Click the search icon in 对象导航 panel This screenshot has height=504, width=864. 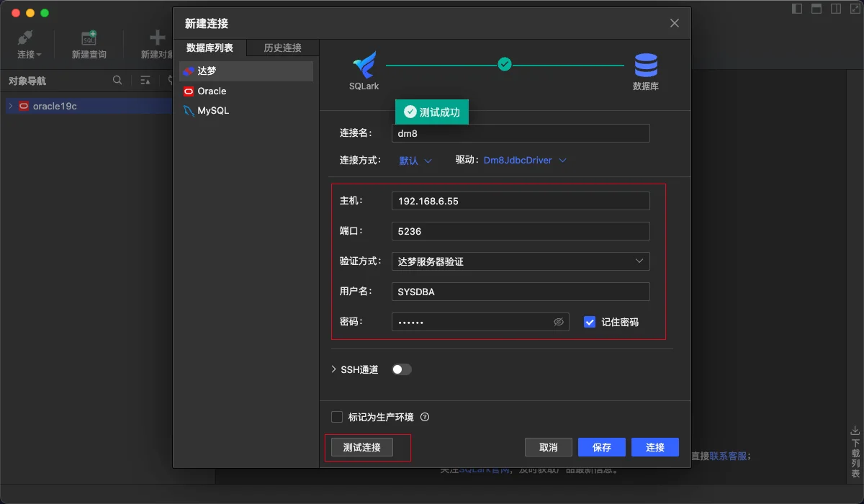tap(117, 81)
